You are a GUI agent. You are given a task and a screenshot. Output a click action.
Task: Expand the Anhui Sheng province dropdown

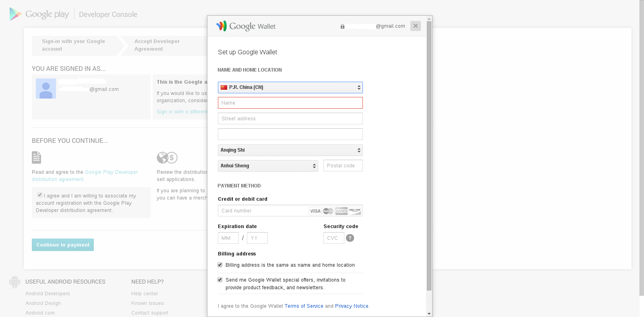[268, 166]
